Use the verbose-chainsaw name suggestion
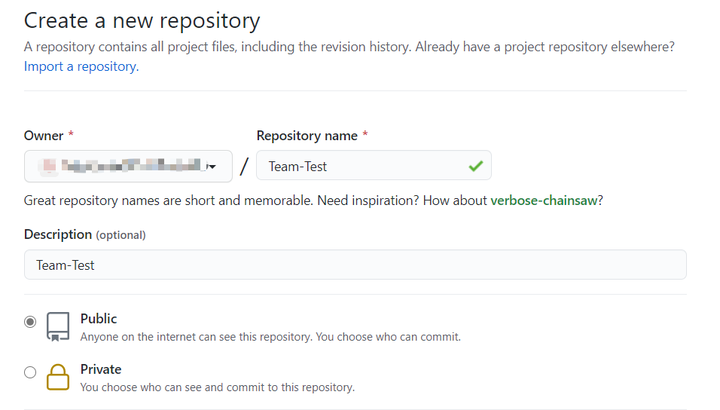This screenshot has height=410, width=720. point(544,201)
